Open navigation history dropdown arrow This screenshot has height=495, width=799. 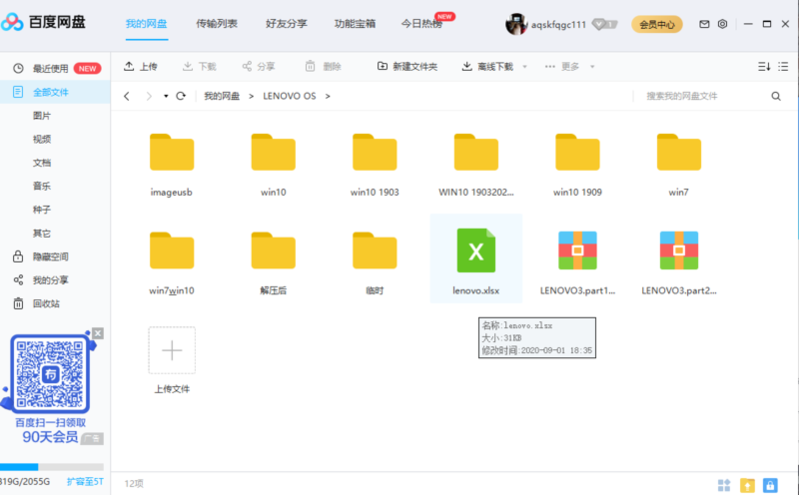pyautogui.click(x=166, y=96)
